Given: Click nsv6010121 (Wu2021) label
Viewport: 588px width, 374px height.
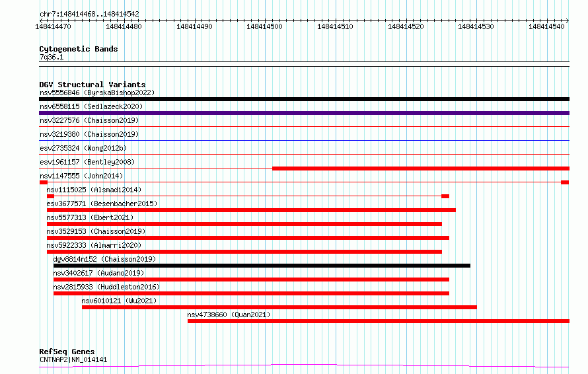Looking at the screenshot, I should [x=119, y=301].
